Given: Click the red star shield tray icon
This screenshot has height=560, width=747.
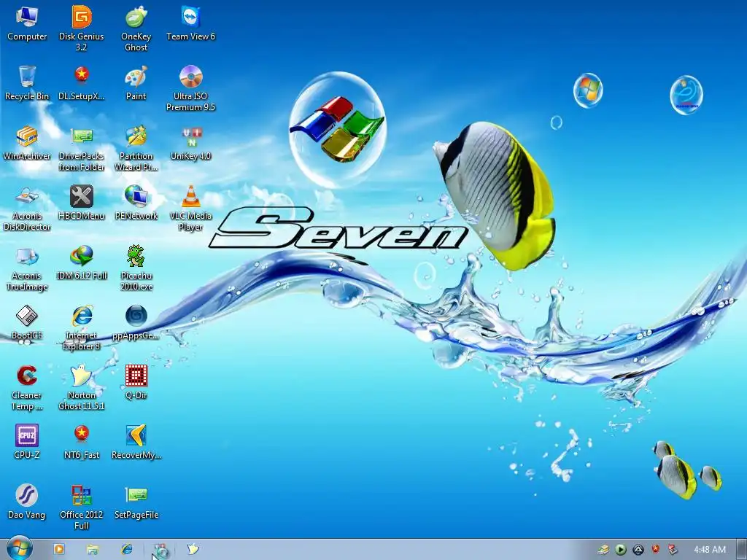Looking at the screenshot, I should click(656, 549).
